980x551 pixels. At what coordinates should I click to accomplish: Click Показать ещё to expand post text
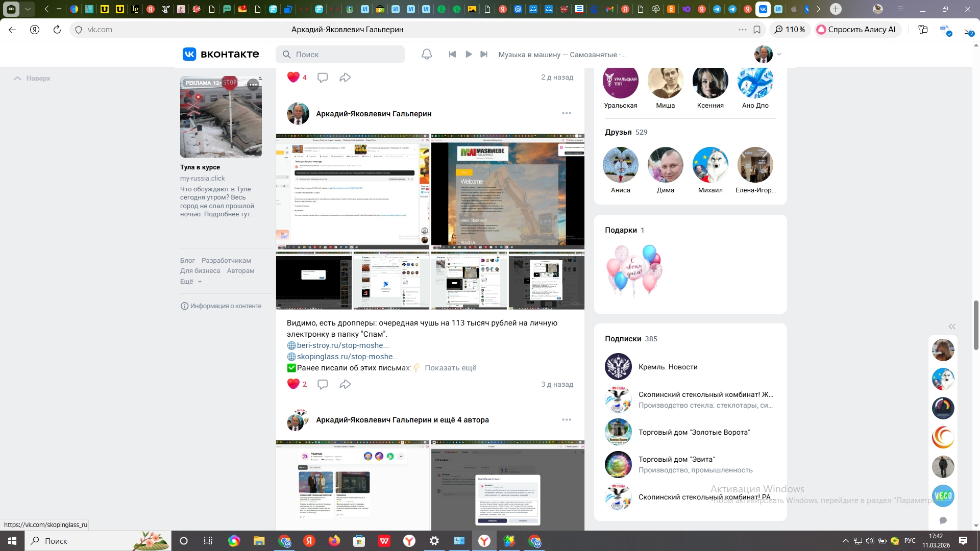450,368
